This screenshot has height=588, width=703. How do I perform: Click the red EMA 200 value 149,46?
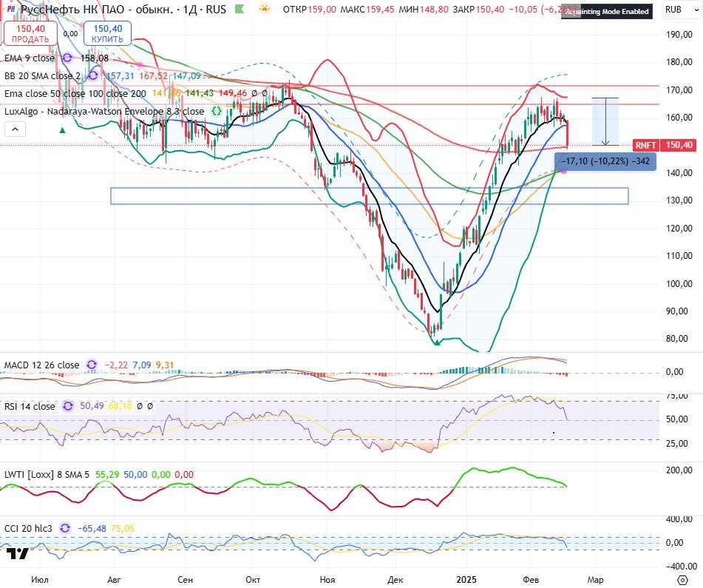(233, 94)
